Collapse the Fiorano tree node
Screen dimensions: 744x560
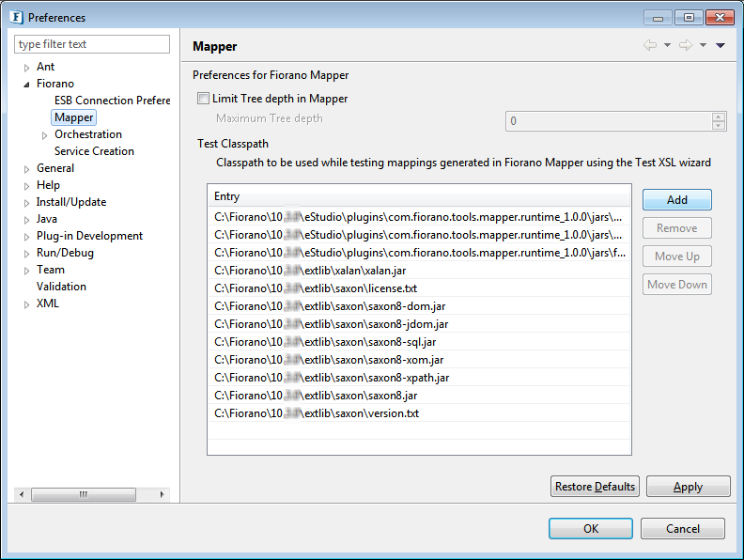coord(26,85)
